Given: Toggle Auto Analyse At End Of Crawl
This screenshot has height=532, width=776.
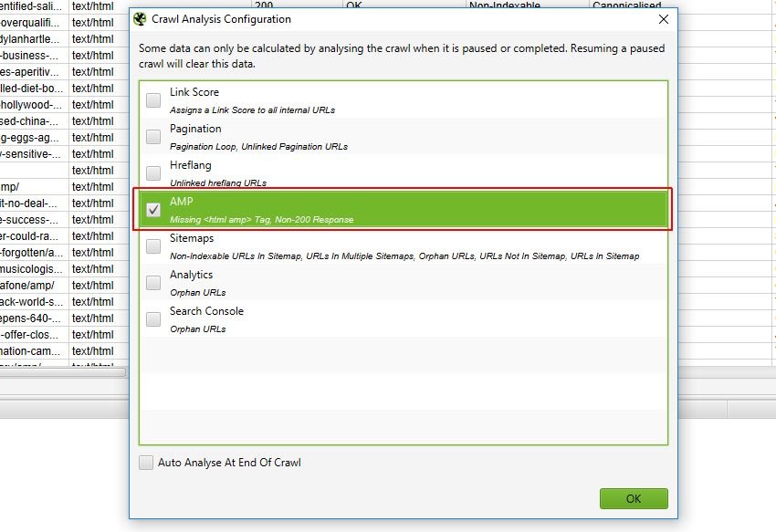Looking at the screenshot, I should coord(146,463).
